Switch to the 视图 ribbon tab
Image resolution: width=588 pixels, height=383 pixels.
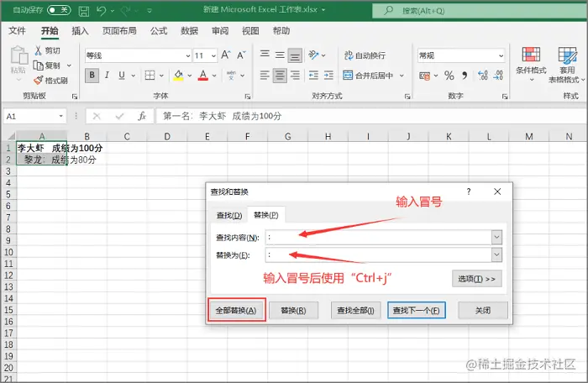click(x=250, y=31)
